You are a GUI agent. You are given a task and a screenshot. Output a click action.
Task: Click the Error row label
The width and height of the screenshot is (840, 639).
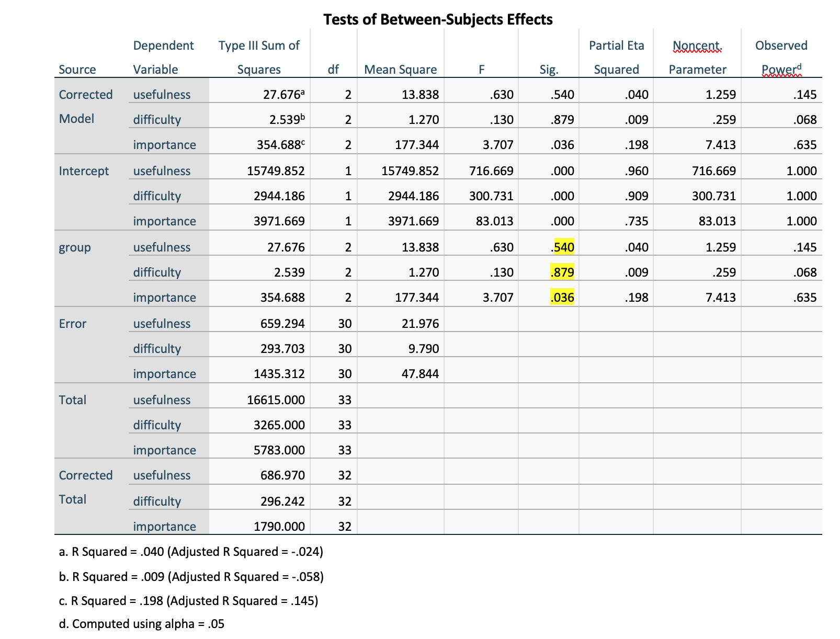click(x=73, y=324)
